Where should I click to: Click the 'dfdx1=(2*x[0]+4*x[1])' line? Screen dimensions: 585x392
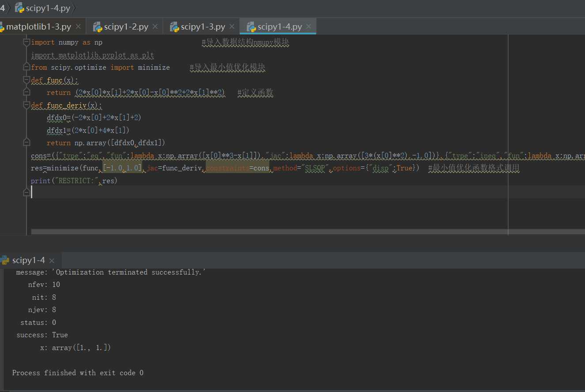[x=88, y=130]
